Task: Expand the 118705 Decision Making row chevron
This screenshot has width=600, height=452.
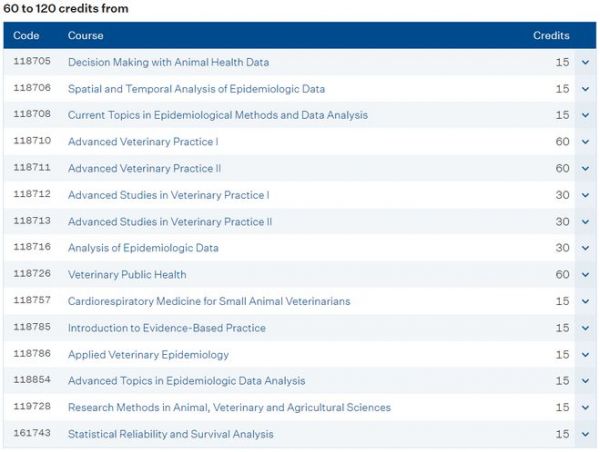Action: [x=585, y=62]
